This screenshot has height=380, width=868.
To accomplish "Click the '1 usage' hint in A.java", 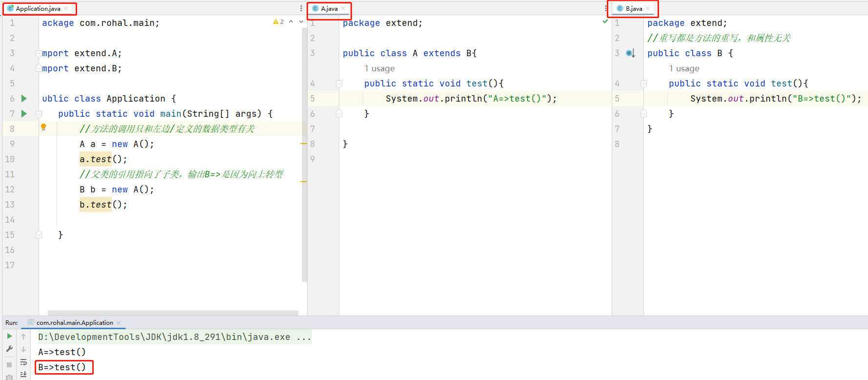I will click(x=379, y=68).
